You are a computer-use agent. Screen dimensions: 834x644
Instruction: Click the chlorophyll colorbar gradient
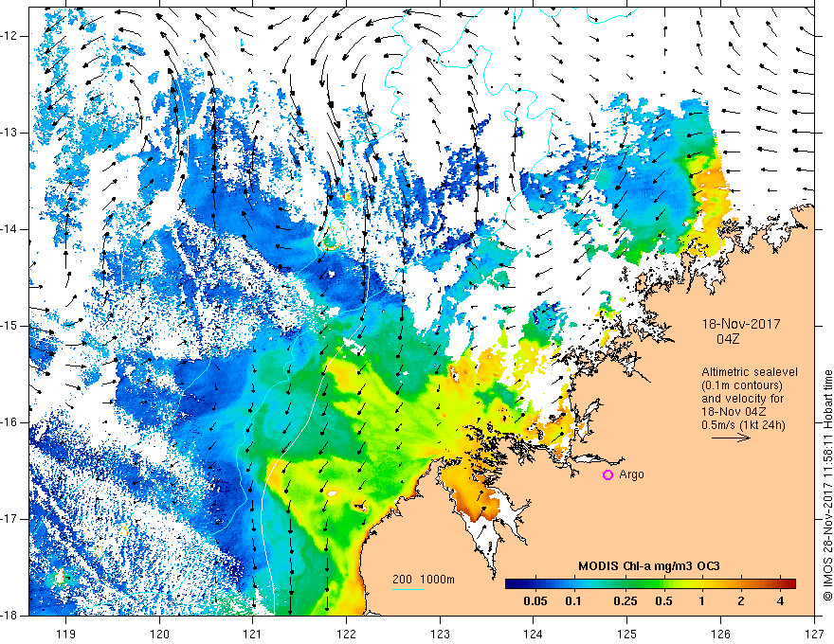(650, 584)
